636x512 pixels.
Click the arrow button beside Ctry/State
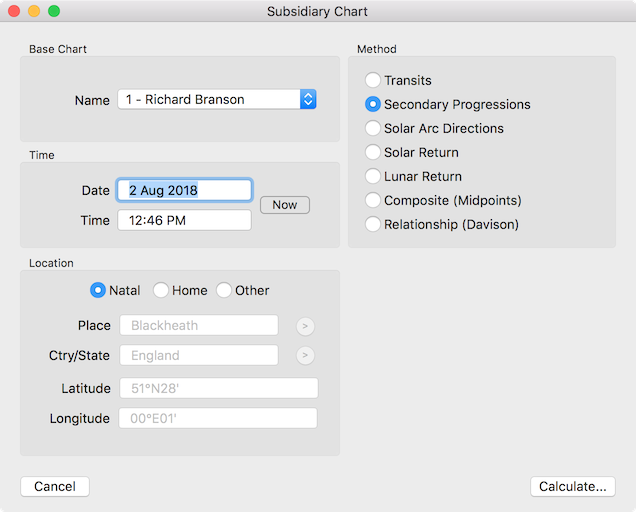coord(305,355)
